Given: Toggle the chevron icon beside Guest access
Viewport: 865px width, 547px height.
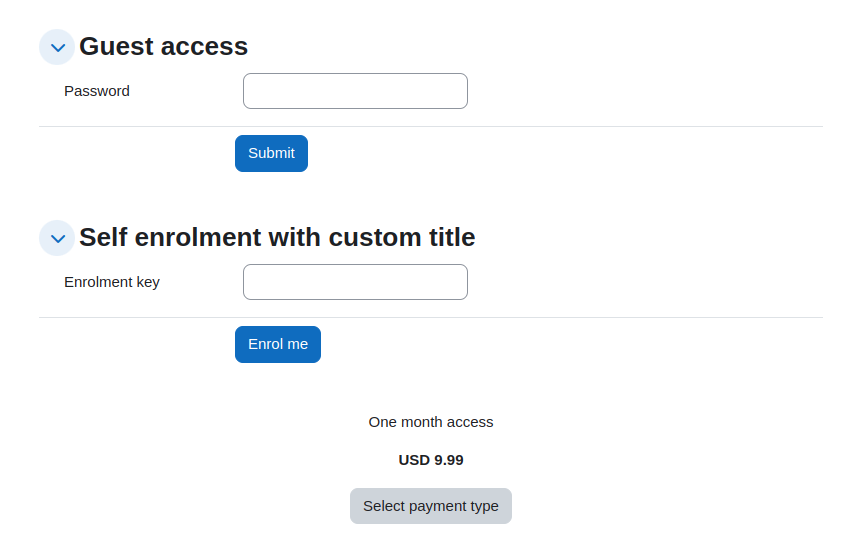Looking at the screenshot, I should [x=57, y=47].
